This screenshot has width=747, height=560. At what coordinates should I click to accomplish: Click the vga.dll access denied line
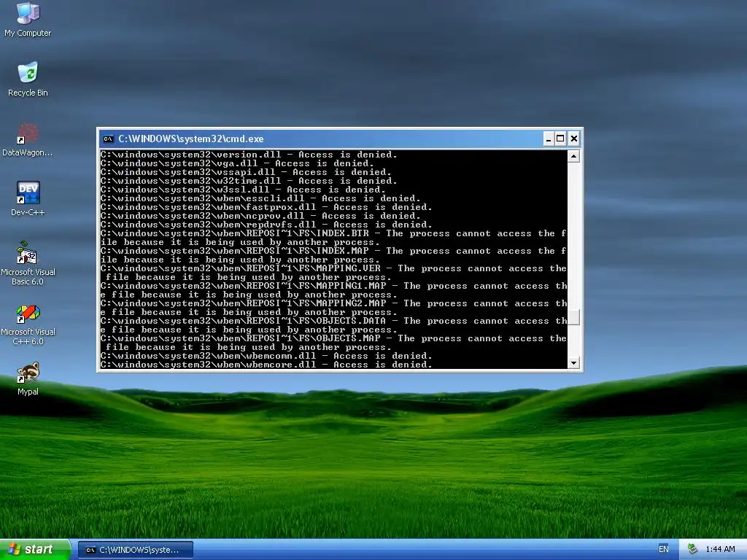pos(237,163)
